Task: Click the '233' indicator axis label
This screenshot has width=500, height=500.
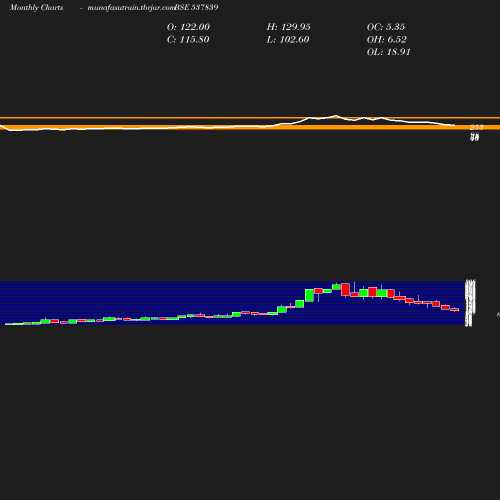Action: [x=477, y=127]
